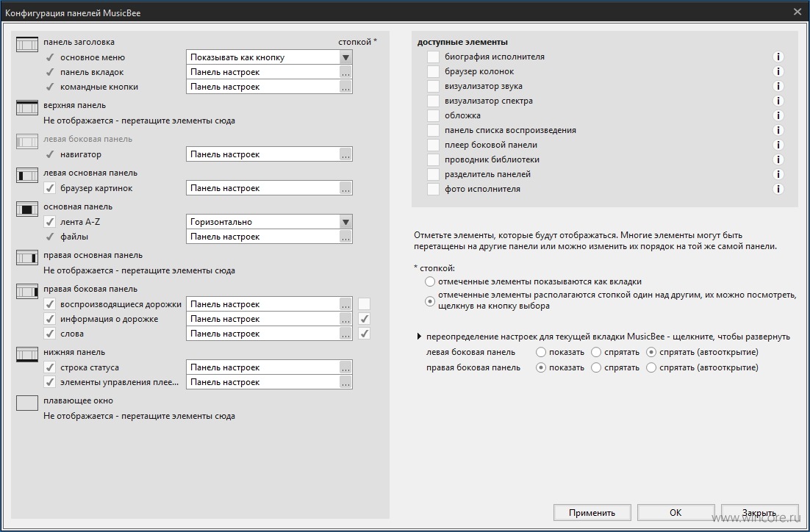Click info icon for биография исполнителя

pyautogui.click(x=778, y=57)
